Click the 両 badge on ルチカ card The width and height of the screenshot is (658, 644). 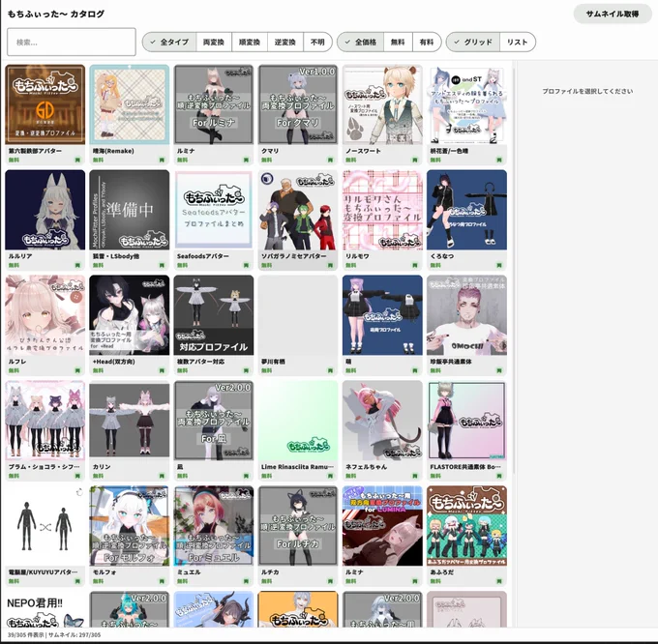click(x=331, y=581)
